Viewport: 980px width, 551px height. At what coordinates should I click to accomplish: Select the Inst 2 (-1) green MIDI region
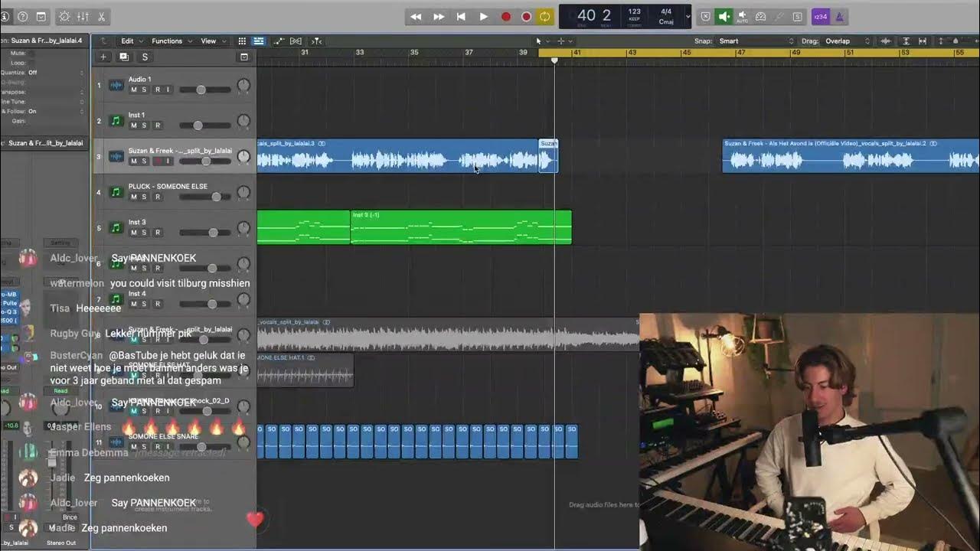coord(461,227)
